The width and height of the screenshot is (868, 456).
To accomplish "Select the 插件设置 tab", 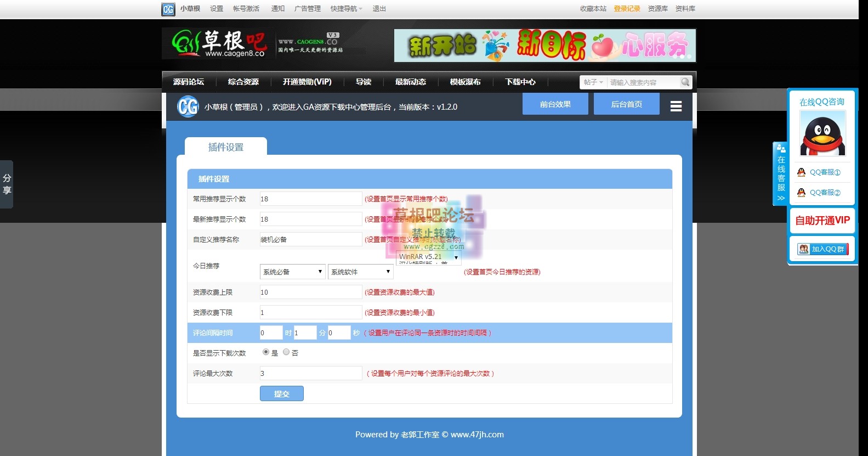I will click(226, 147).
